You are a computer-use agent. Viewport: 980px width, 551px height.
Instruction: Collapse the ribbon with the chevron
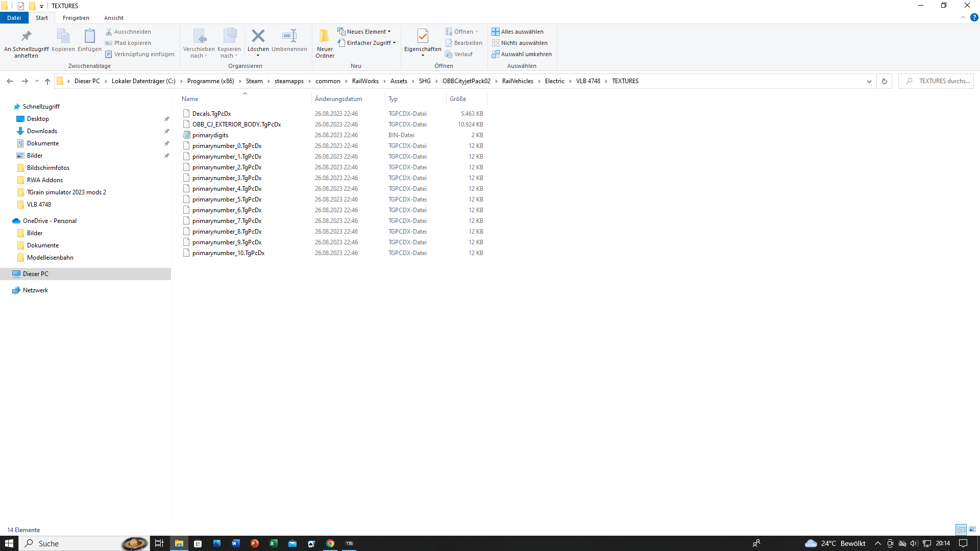tap(963, 18)
